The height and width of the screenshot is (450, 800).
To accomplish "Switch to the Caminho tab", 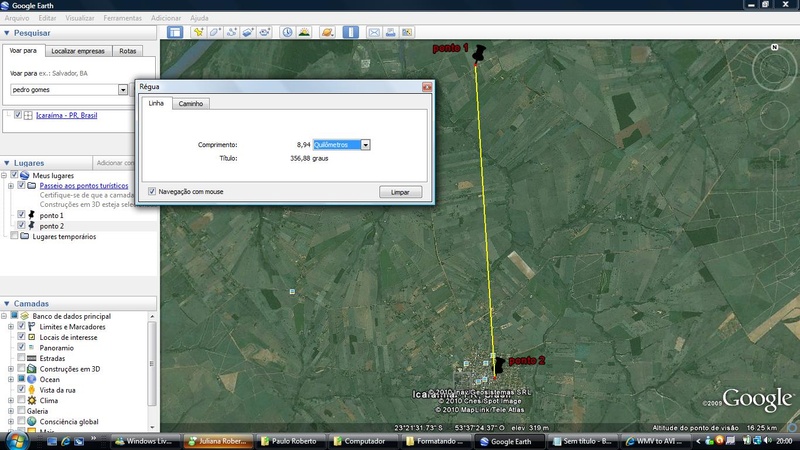I will click(x=189, y=103).
